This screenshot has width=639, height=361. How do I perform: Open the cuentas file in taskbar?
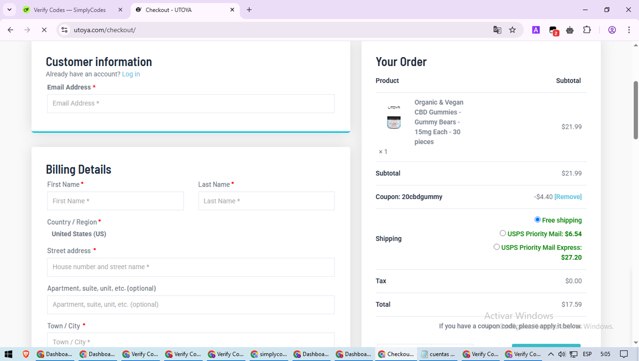click(x=438, y=354)
